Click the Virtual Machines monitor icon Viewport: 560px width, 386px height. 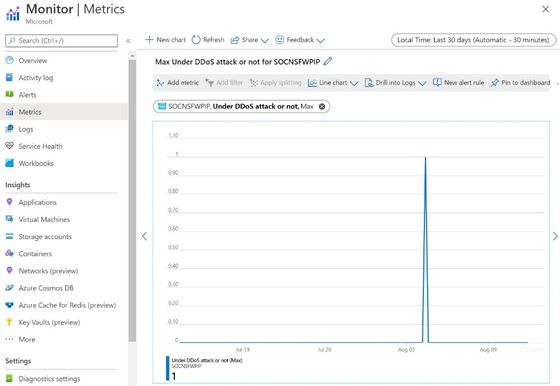10,219
